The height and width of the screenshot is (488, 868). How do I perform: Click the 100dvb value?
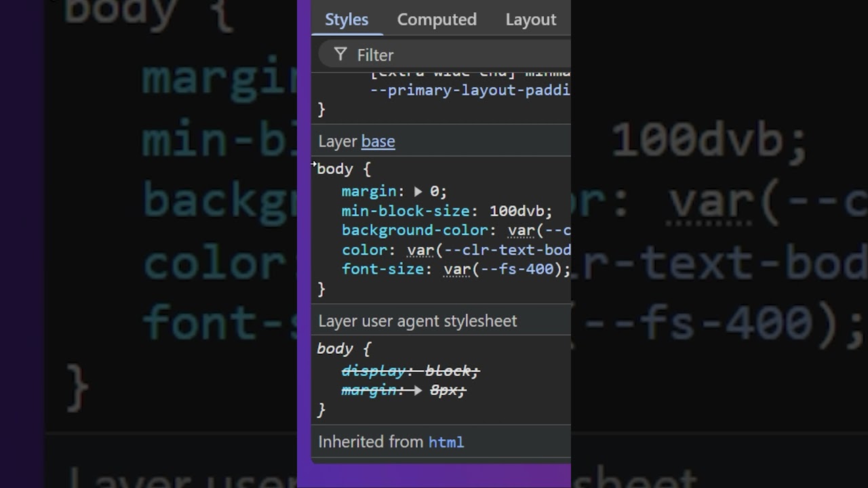pos(517,211)
